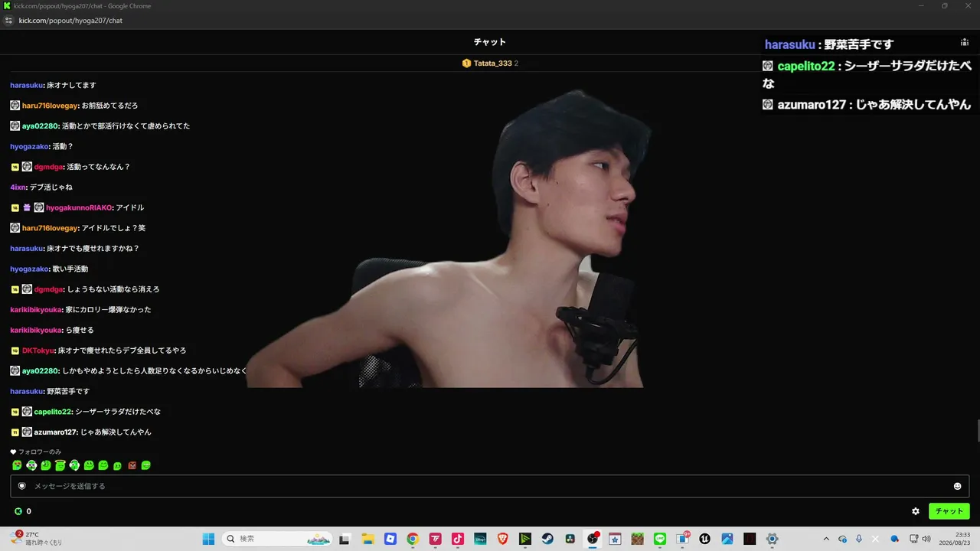
Task: Open volume control in system tray
Action: click(926, 539)
